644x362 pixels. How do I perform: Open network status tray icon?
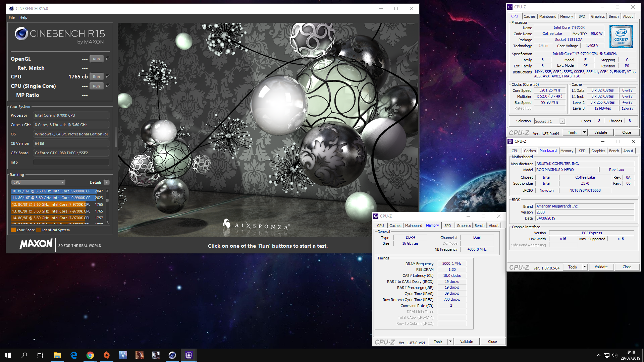(x=606, y=355)
